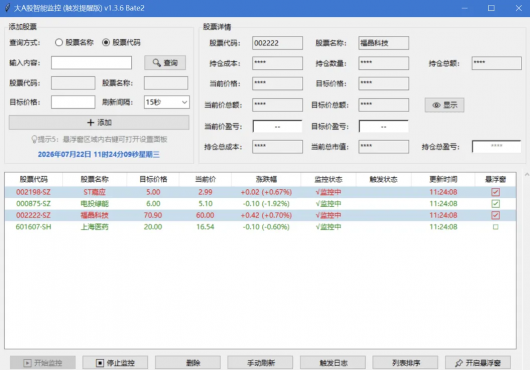
Task: Sort by 股票代码 column header
Action: coord(33,179)
